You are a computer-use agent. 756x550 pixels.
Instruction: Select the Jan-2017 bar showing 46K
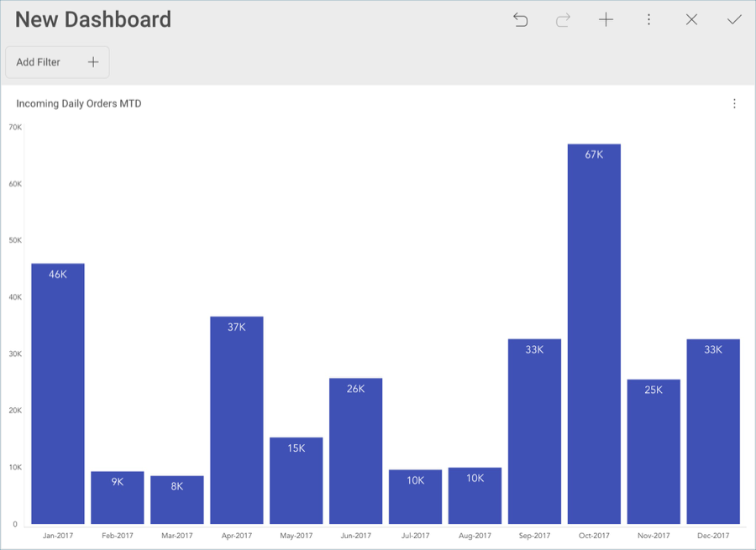coord(58,395)
